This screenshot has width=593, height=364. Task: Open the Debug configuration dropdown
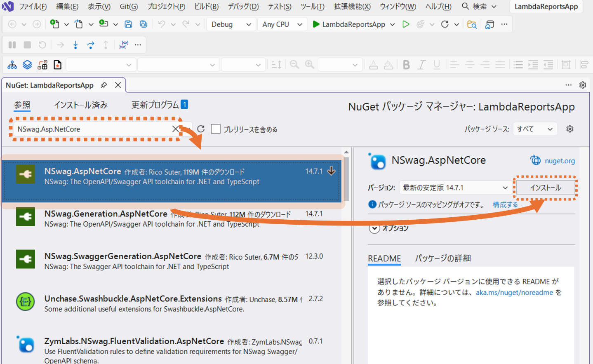231,24
